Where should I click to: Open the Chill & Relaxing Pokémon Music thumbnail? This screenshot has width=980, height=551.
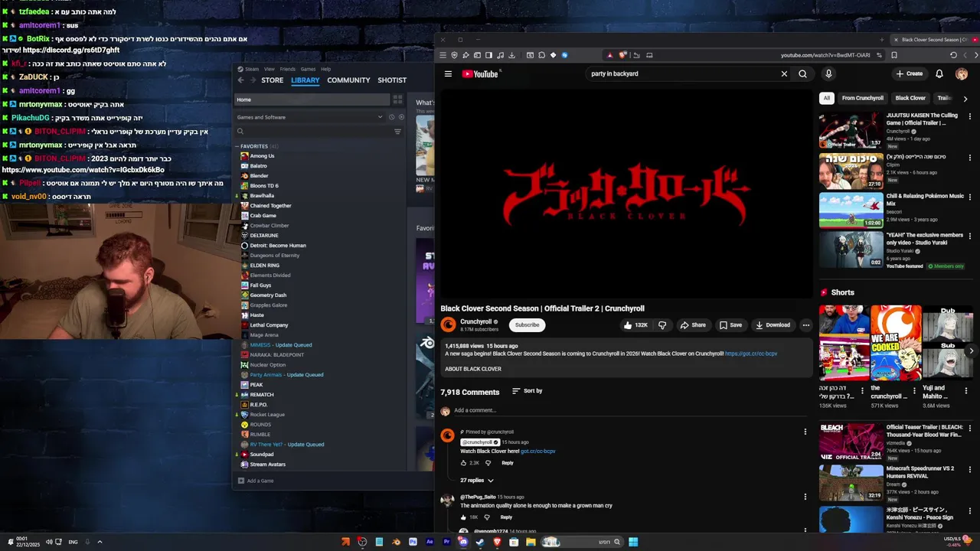coord(851,210)
